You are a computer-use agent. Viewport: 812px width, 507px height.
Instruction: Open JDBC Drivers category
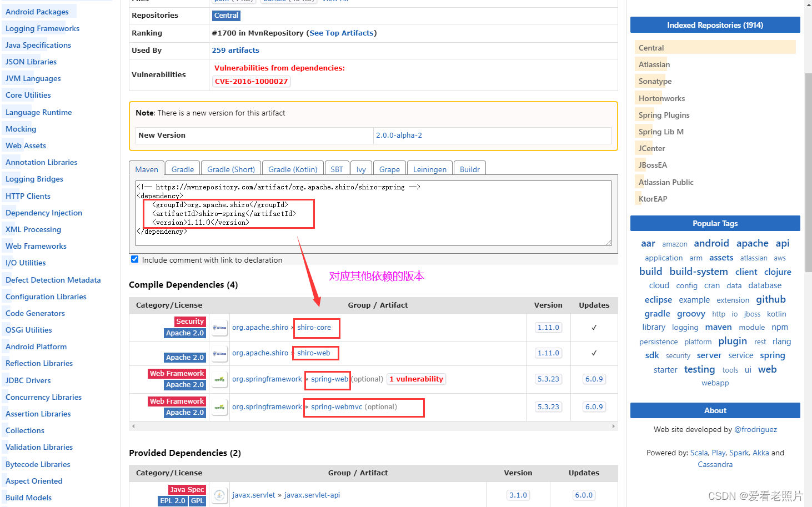pos(28,380)
